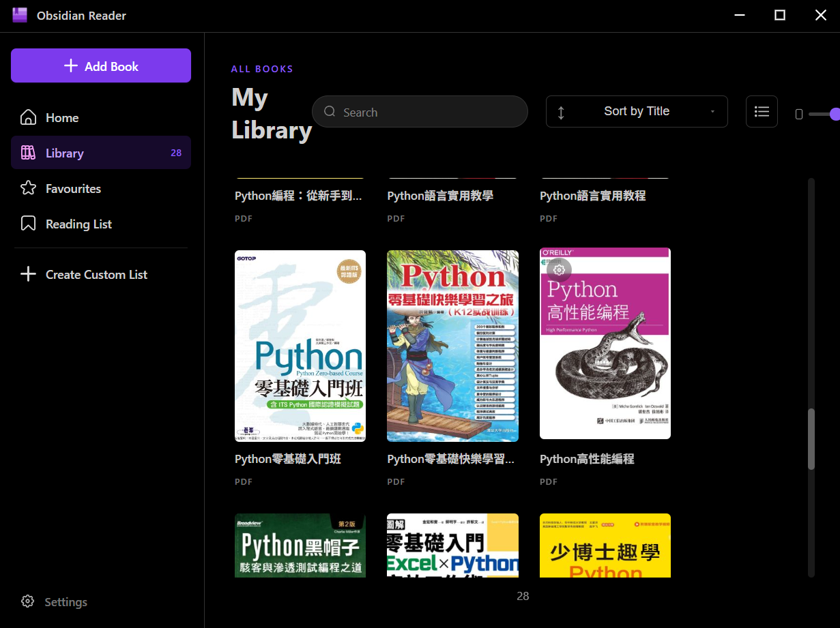The height and width of the screenshot is (628, 840).
Task: Adjust the cover size slider
Action: pos(824,114)
